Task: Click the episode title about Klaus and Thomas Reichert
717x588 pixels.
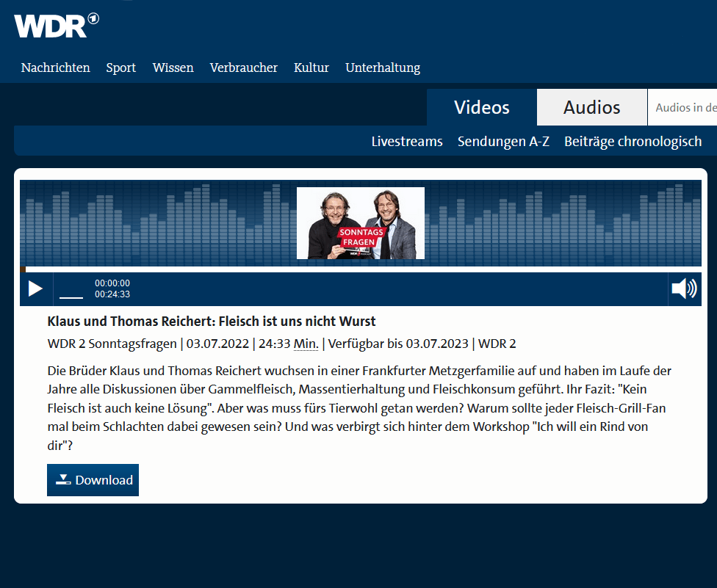Action: point(212,322)
